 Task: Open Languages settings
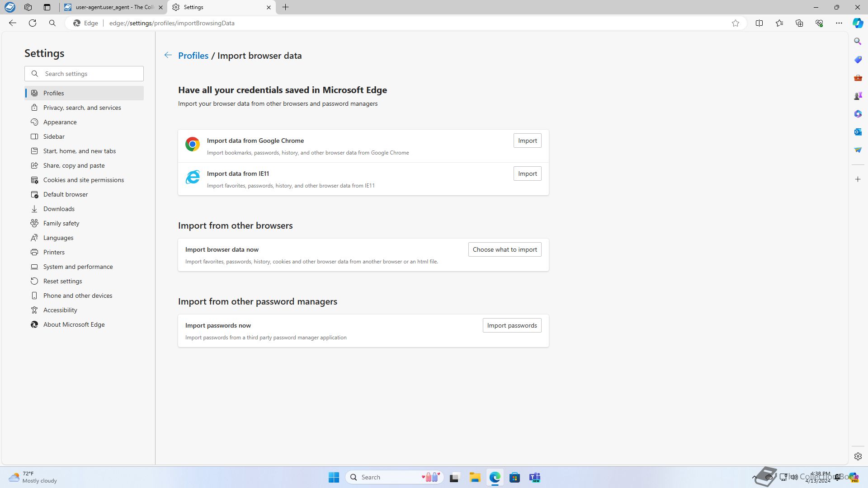84,238
